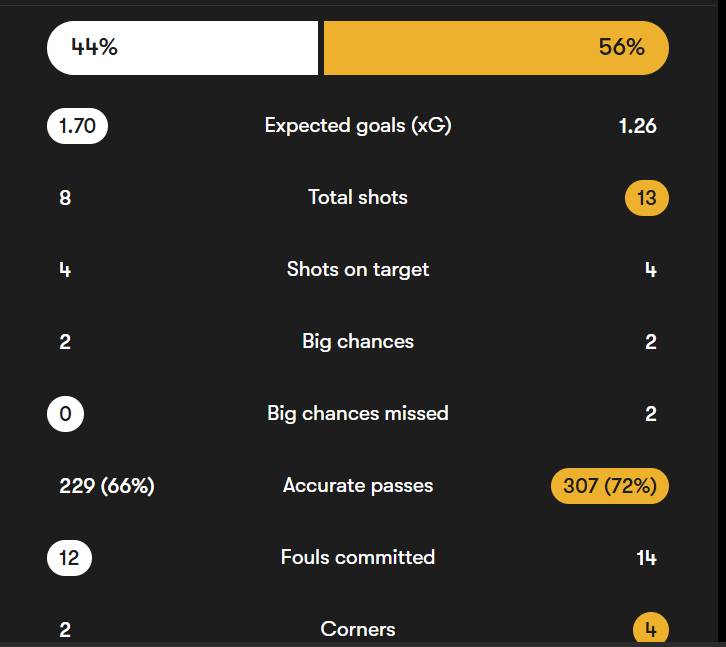Click the Shots on target label
Viewport: 726px width, 647px height.
point(358,270)
